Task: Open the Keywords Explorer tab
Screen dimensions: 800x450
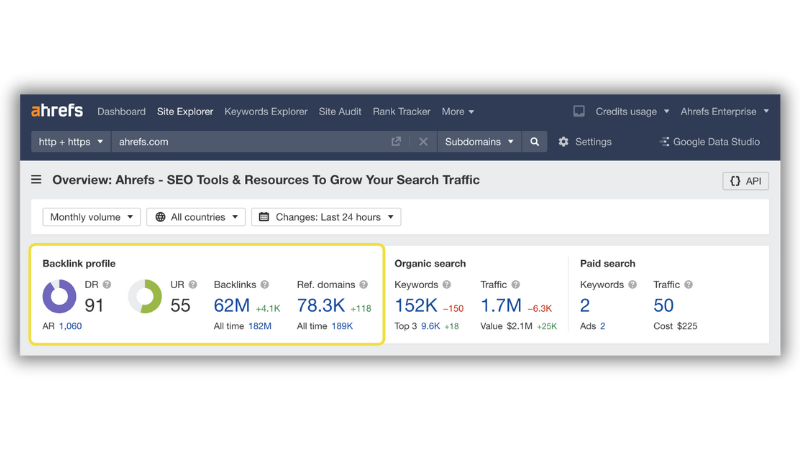Action: 266,111
